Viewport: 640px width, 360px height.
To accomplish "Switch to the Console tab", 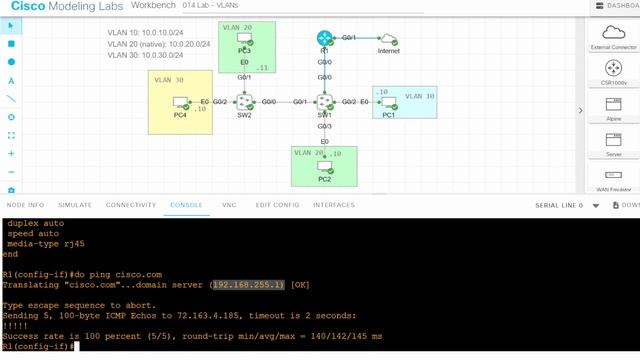I will 186,205.
